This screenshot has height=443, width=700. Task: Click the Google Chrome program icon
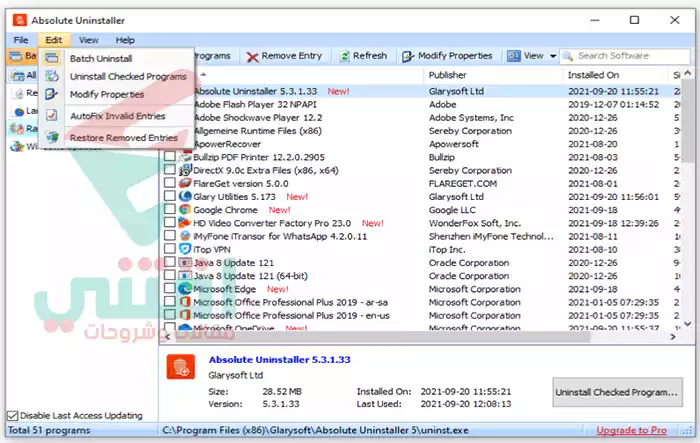185,209
